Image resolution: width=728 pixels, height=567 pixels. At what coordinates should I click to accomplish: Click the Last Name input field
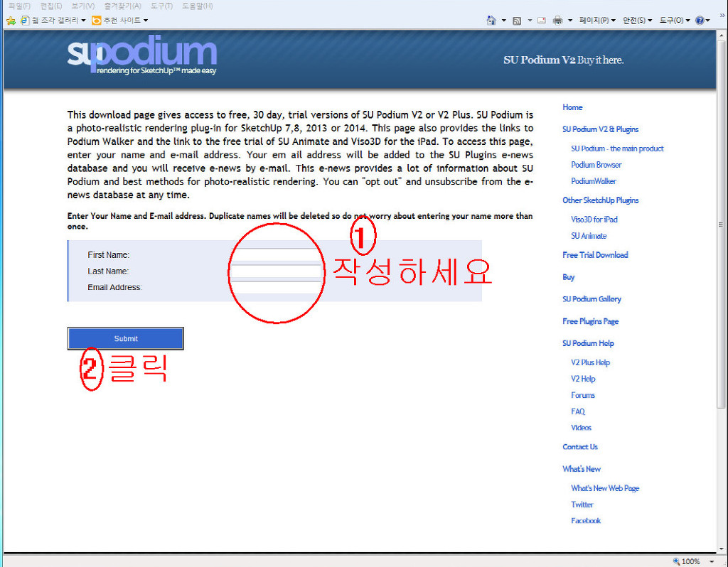277,271
